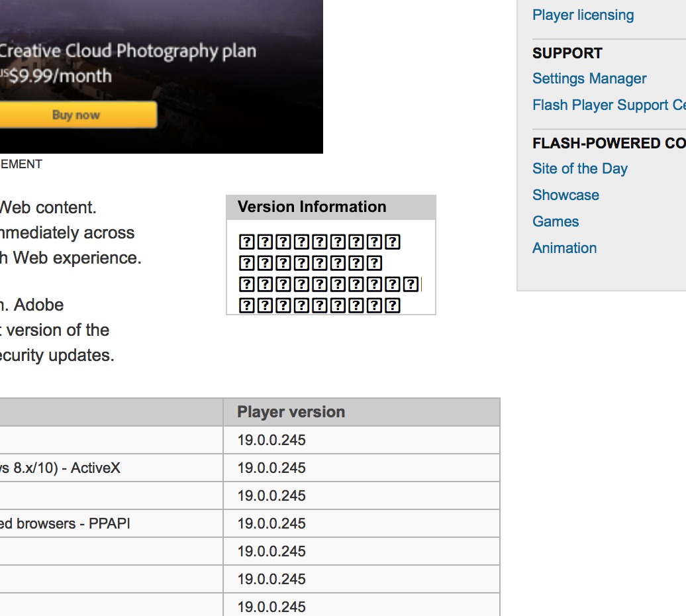
Task: Click the browsers - PPAPI platform cell
Action: click(x=65, y=523)
